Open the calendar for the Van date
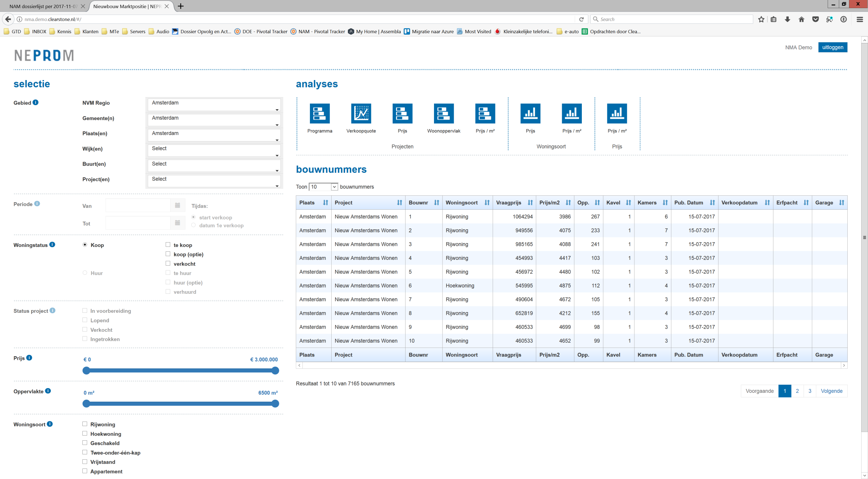 coord(177,206)
